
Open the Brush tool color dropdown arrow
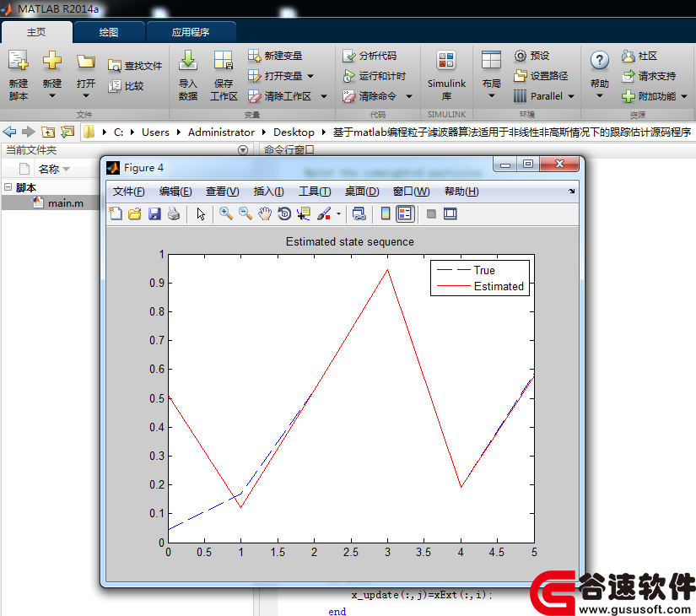tap(338, 213)
